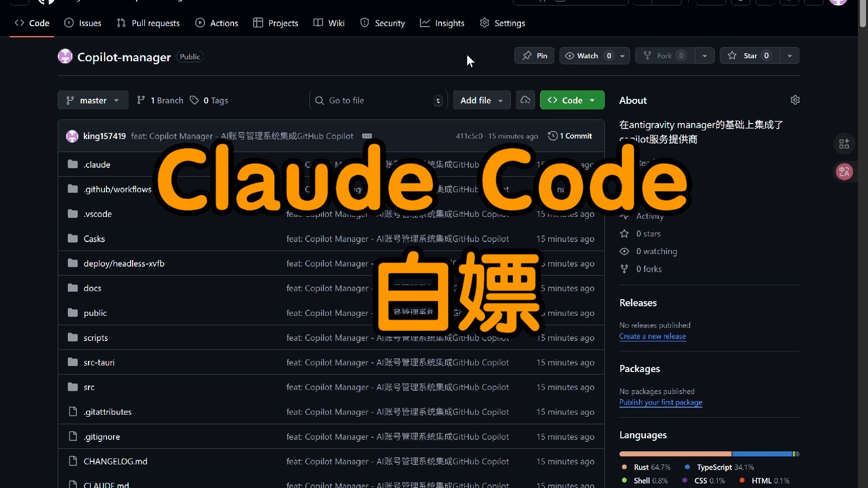This screenshot has height=488, width=868.
Task: Switch to the Pull requests tab
Action: [148, 23]
